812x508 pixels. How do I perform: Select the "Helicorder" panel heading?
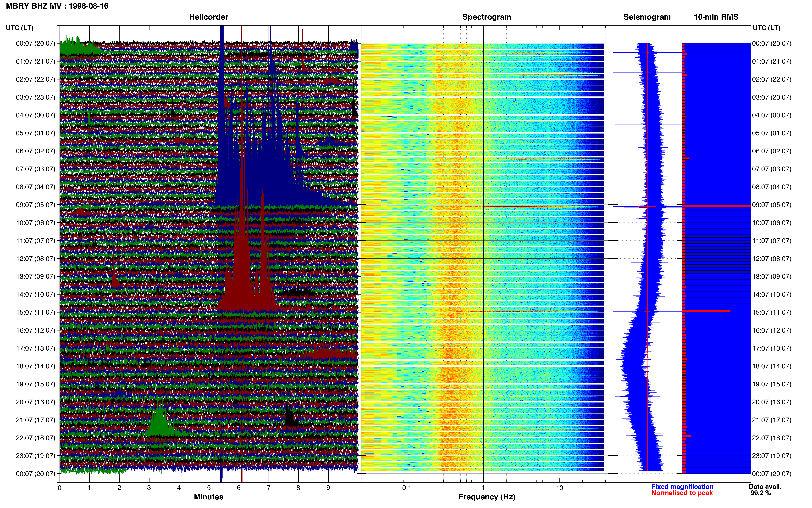pyautogui.click(x=209, y=17)
